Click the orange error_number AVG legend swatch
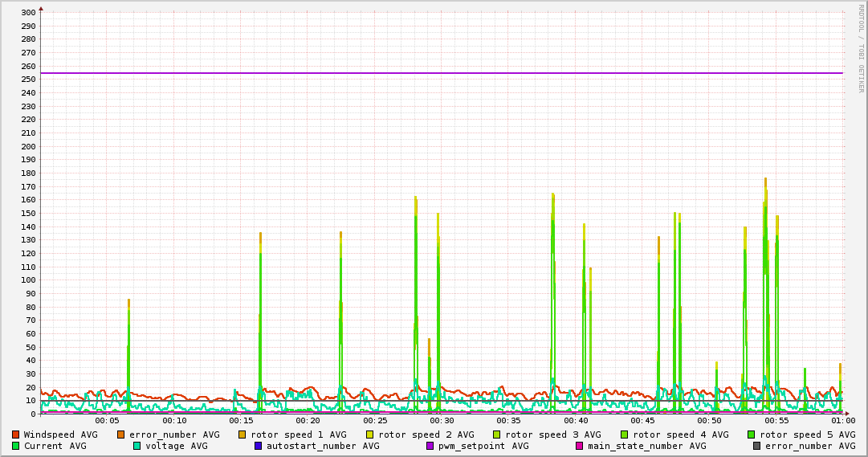 coord(121,435)
